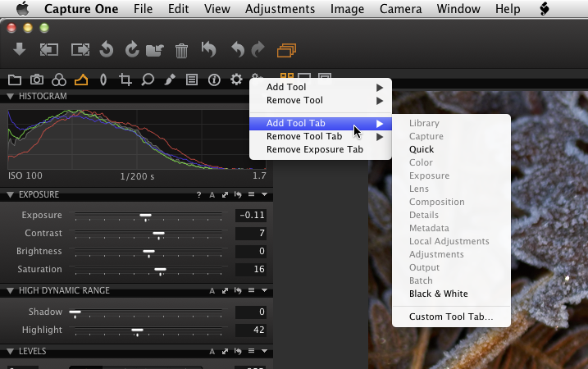
Task: Open the Local Adjustments brush tab
Action: pos(170,80)
